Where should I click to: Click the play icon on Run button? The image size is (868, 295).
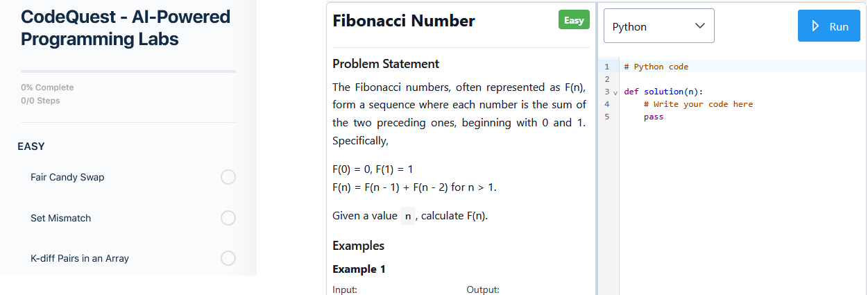(816, 26)
